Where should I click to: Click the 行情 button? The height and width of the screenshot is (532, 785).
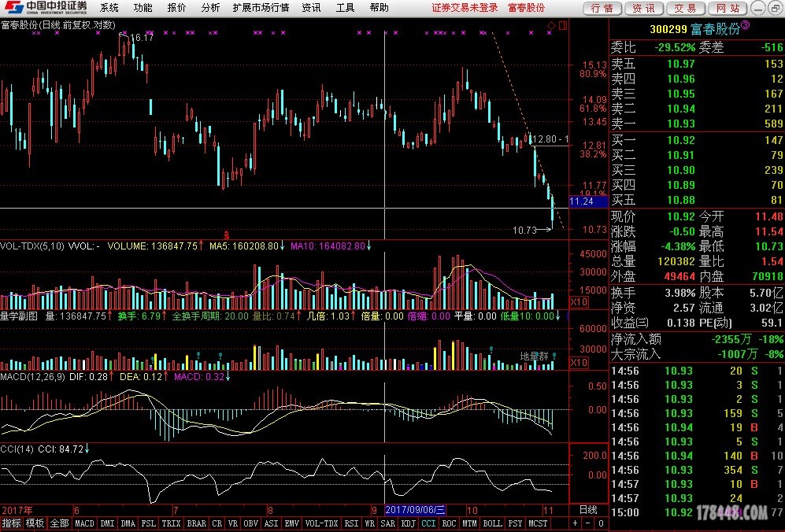pos(602,8)
